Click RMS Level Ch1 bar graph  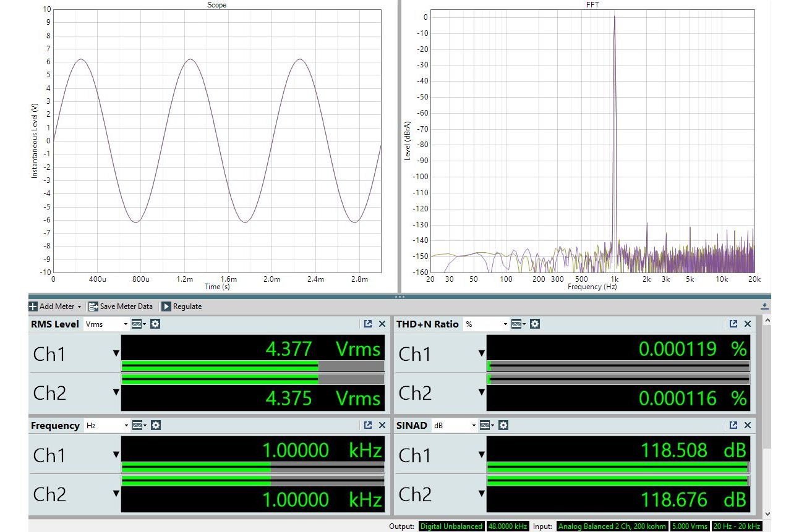click(253, 365)
